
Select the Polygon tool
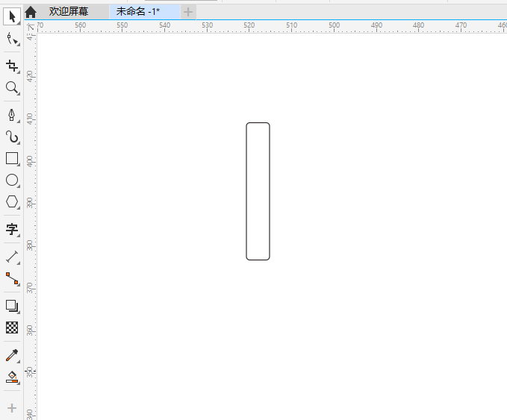pyautogui.click(x=12, y=201)
